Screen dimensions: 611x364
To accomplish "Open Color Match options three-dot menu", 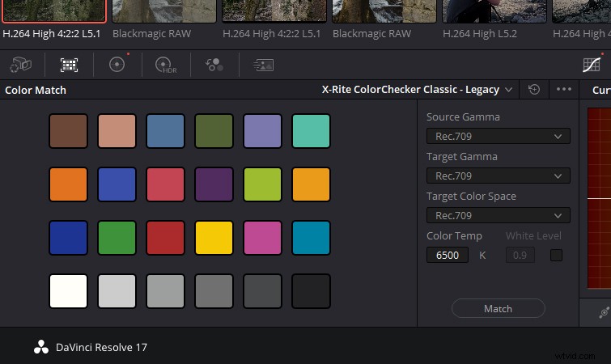I will pos(564,90).
